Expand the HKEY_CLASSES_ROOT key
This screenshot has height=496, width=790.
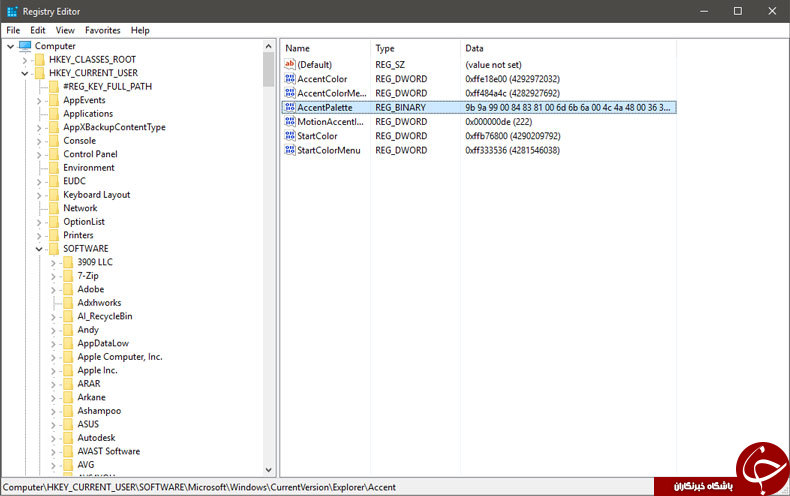tap(24, 60)
